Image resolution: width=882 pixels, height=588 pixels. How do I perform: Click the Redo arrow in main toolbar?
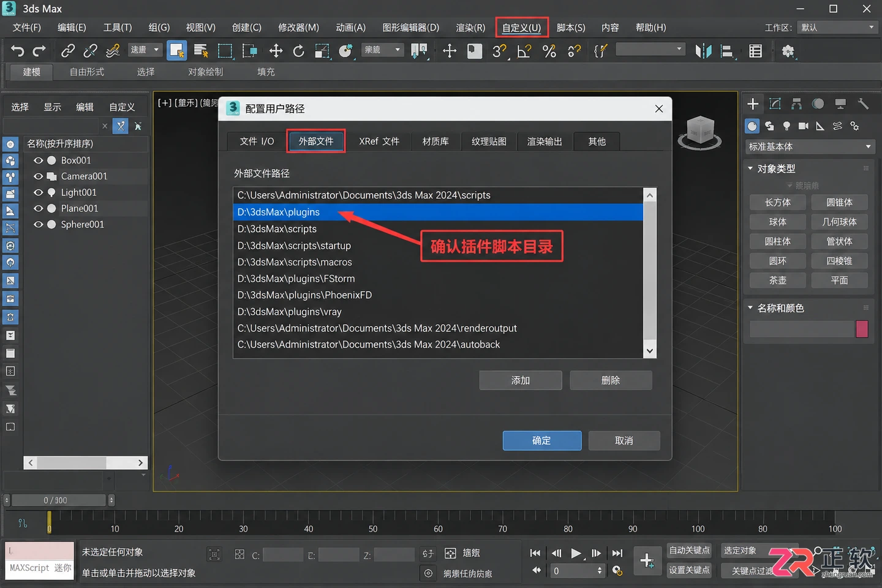(40, 51)
